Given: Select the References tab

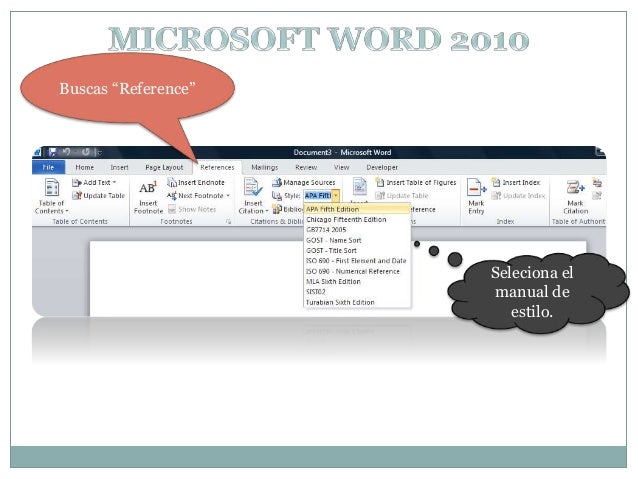Looking at the screenshot, I should coord(217,167).
